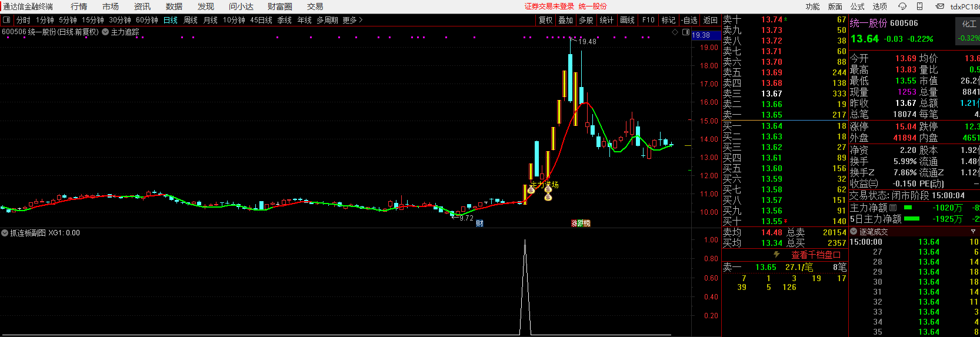980x337 pixels.
Task: Click the 化工 sector tag
Action: (x=968, y=24)
